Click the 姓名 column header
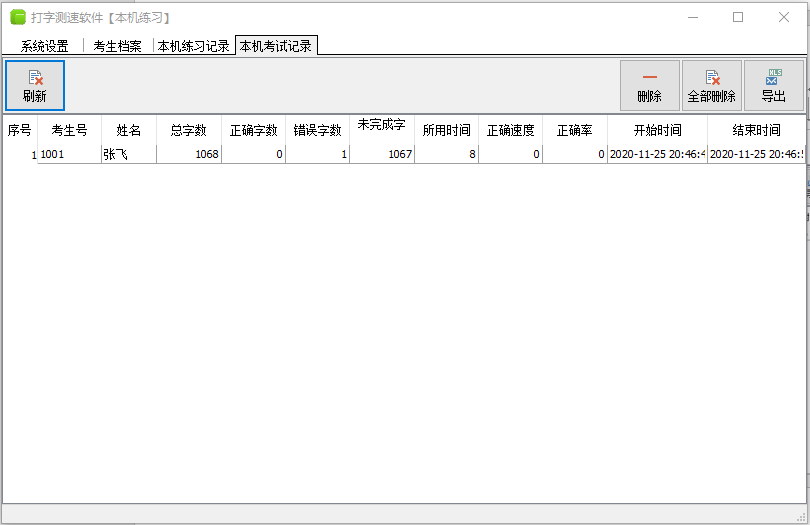 click(128, 130)
